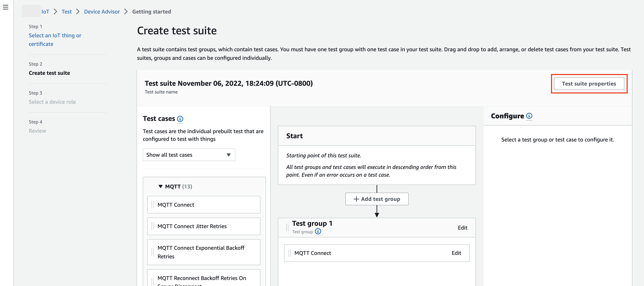The image size is (644, 286).
Task: Click the Configure info icon
Action: pyautogui.click(x=529, y=116)
